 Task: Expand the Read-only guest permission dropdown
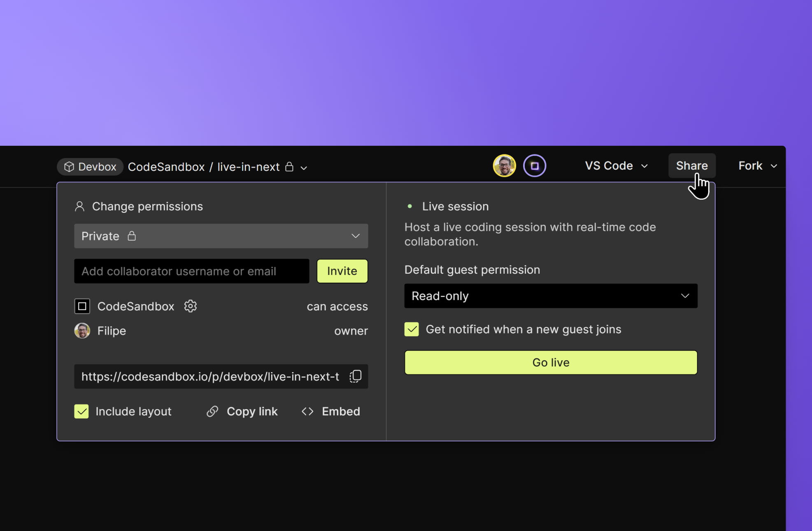pyautogui.click(x=551, y=296)
